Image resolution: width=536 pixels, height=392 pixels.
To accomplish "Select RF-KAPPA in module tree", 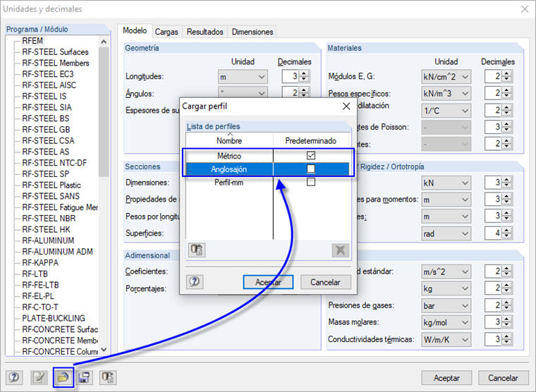I will (x=40, y=263).
